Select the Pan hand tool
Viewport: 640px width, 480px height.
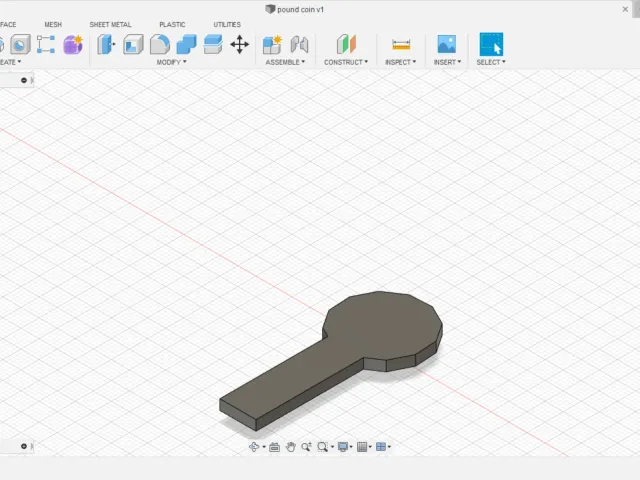pyautogui.click(x=291, y=447)
